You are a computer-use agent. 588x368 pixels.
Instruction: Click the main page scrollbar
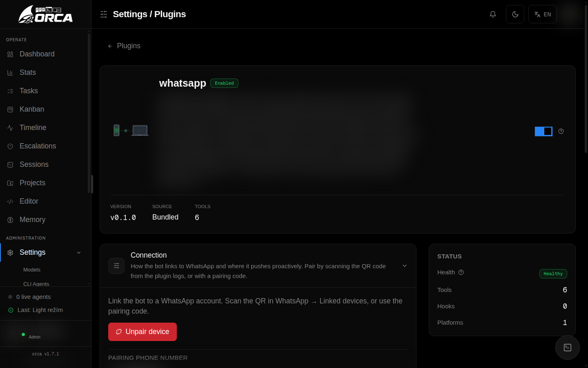point(586,79)
